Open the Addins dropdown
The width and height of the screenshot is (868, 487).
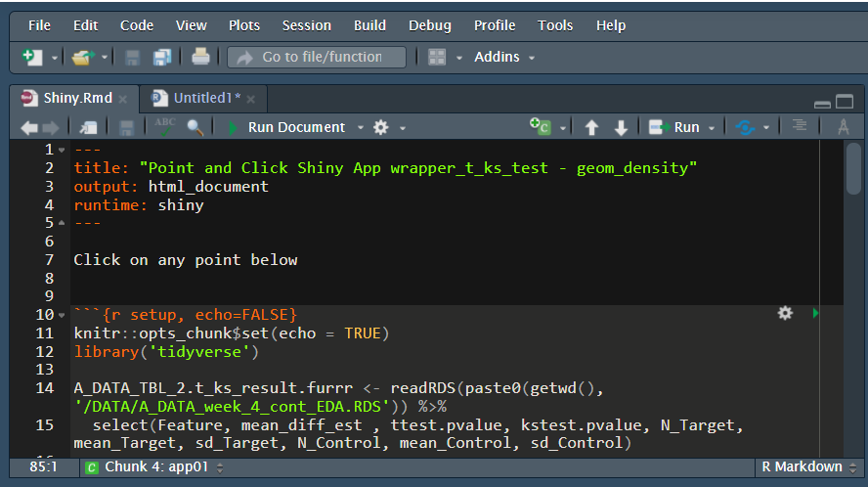[x=504, y=57]
